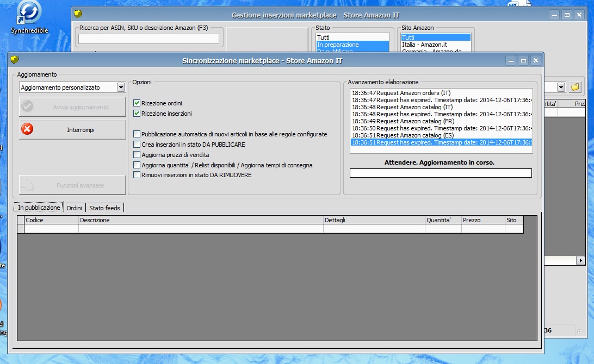
Task: Click the yellow folder icon in back window
Action: click(x=575, y=87)
